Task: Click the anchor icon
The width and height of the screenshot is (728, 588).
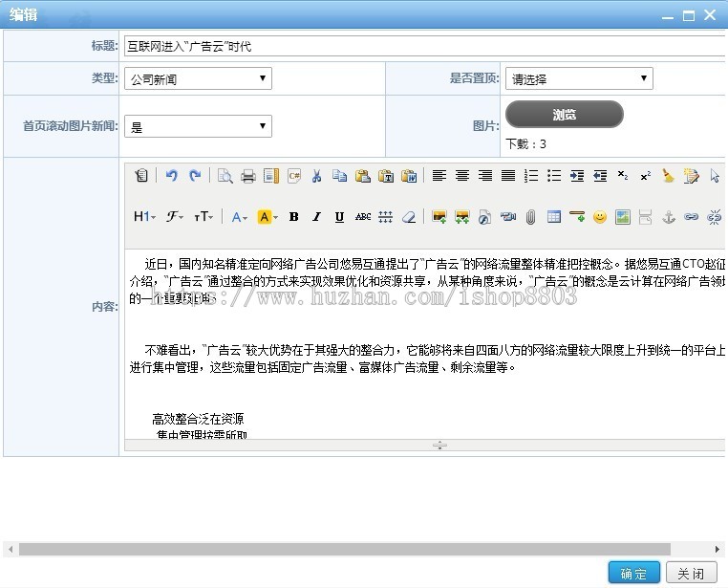Action: coord(669,216)
